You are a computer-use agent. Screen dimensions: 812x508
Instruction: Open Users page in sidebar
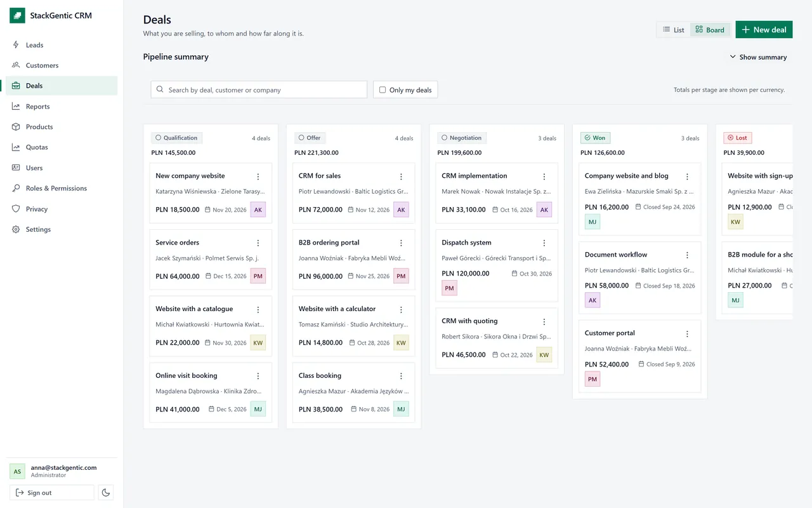(62, 168)
